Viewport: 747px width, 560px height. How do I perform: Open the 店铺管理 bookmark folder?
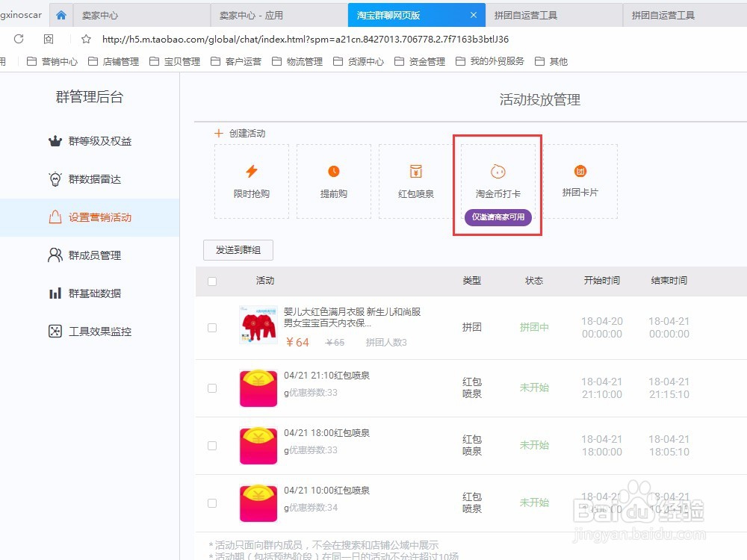pyautogui.click(x=114, y=61)
